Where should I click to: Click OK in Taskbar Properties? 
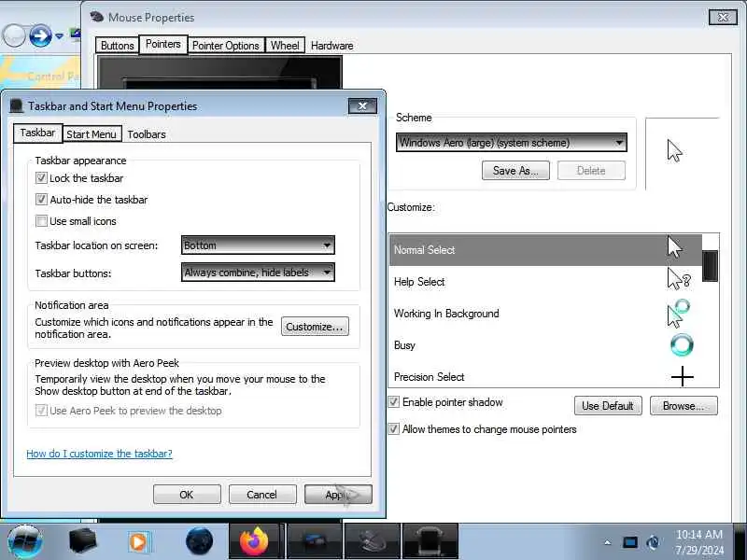(187, 495)
